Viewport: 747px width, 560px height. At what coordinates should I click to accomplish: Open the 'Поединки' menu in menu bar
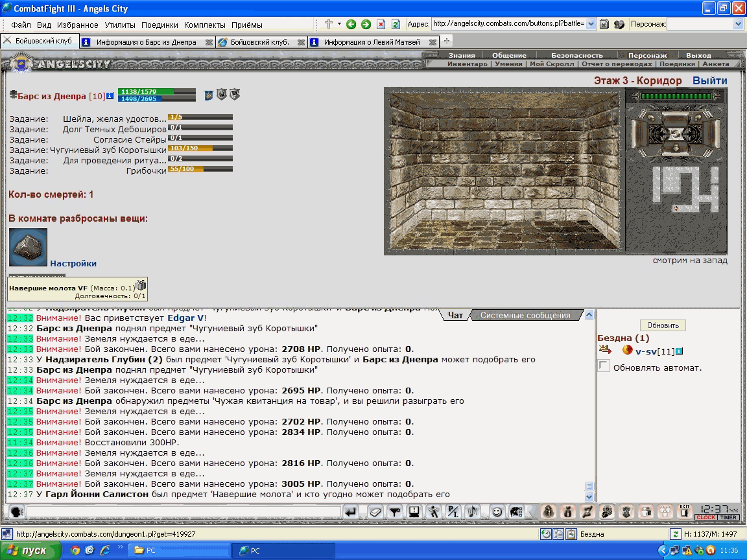point(160,25)
